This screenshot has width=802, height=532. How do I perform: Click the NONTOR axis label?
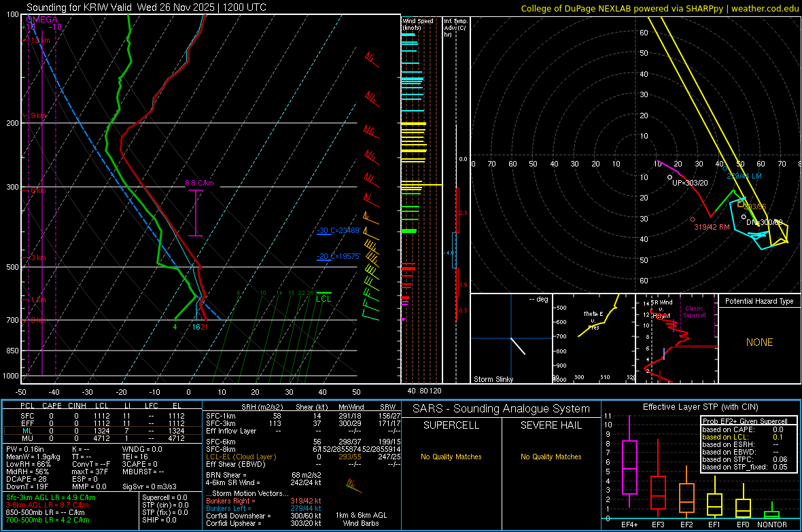click(x=772, y=525)
